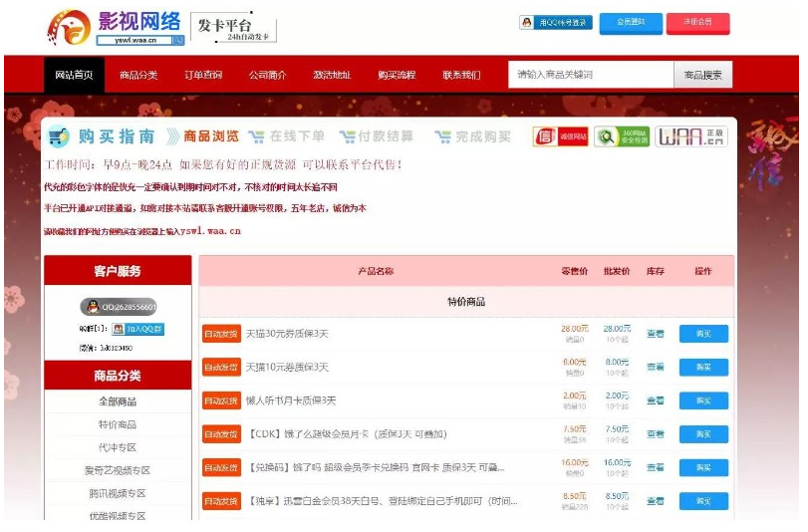Click the shopping cart 购买指南 icon
The image size is (808, 532).
58,136
